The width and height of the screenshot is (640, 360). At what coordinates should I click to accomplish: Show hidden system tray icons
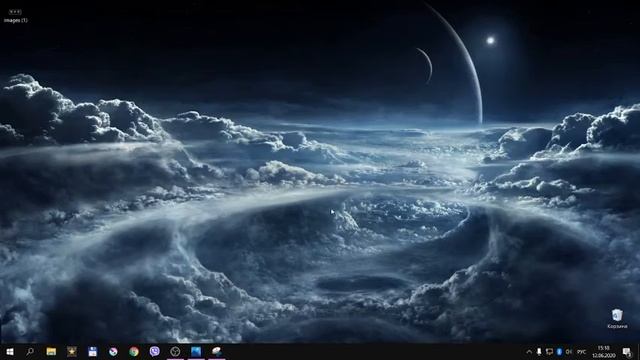(x=529, y=352)
